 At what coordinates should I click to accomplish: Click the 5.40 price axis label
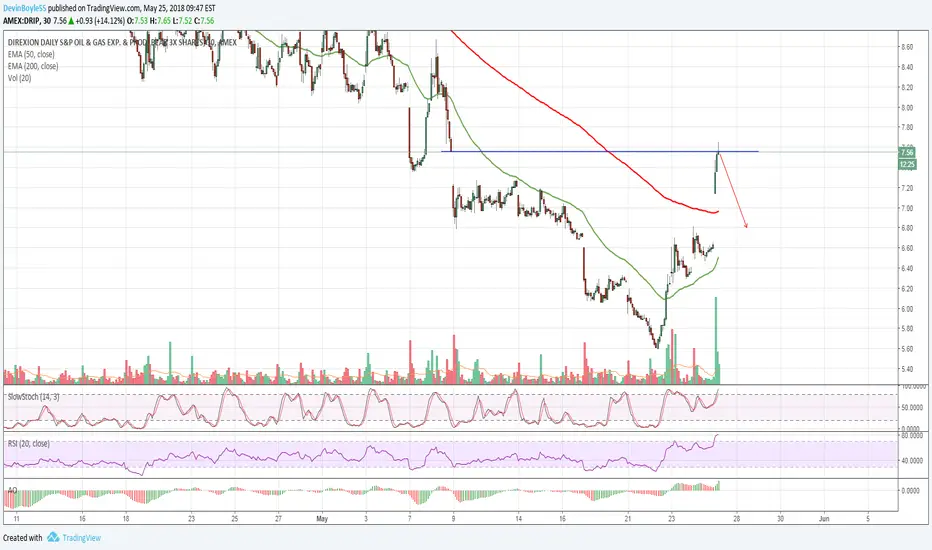pos(907,369)
